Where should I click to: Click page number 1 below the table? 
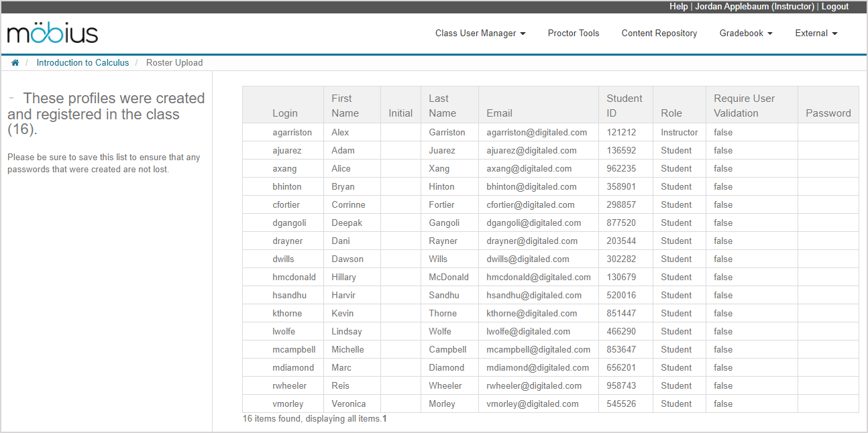(x=384, y=419)
